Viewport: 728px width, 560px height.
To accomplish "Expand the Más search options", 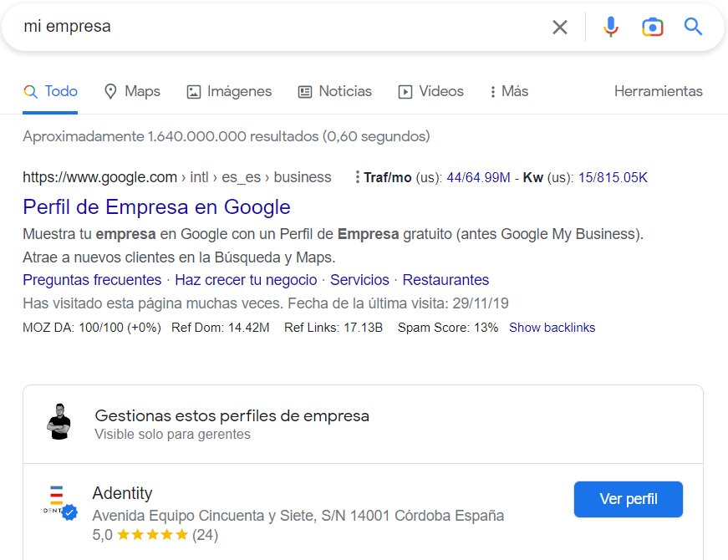I will pos(506,91).
